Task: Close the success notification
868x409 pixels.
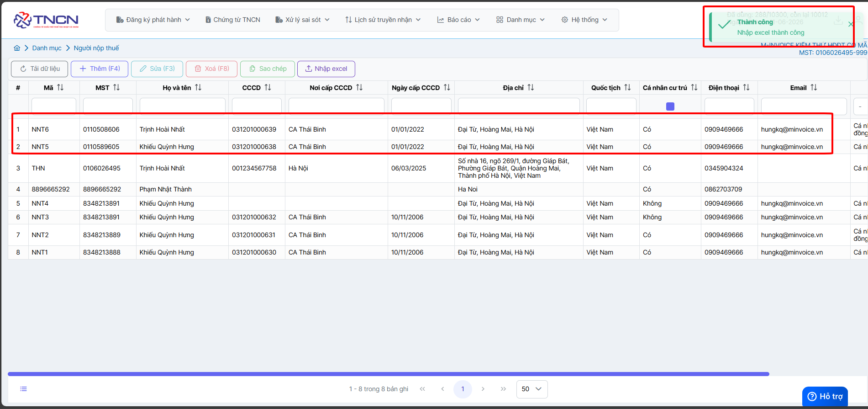Action: pos(851,24)
